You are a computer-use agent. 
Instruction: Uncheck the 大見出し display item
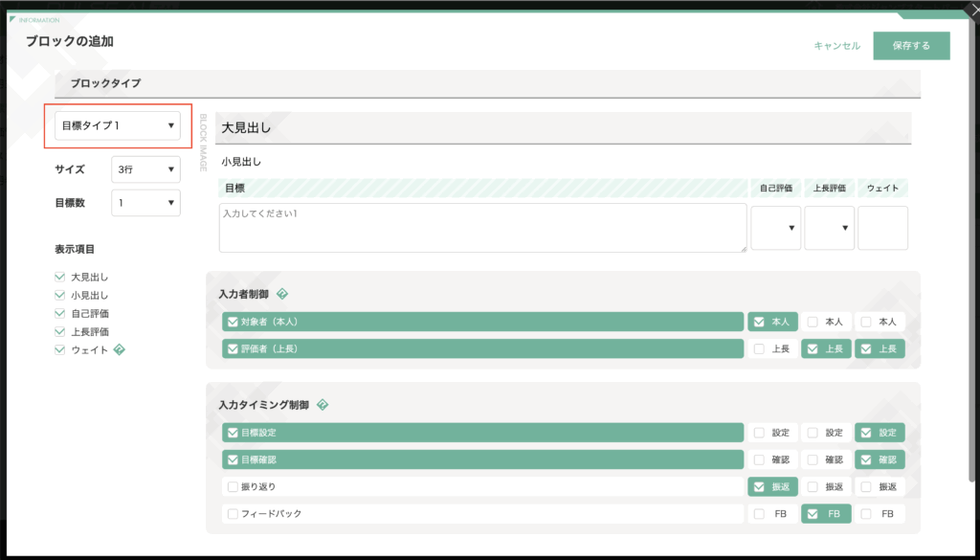(60, 277)
